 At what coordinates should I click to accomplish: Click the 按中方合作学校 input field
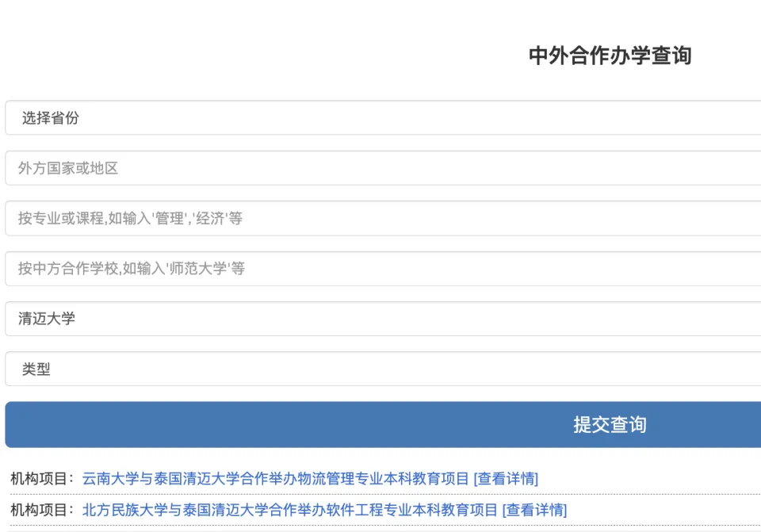point(383,269)
